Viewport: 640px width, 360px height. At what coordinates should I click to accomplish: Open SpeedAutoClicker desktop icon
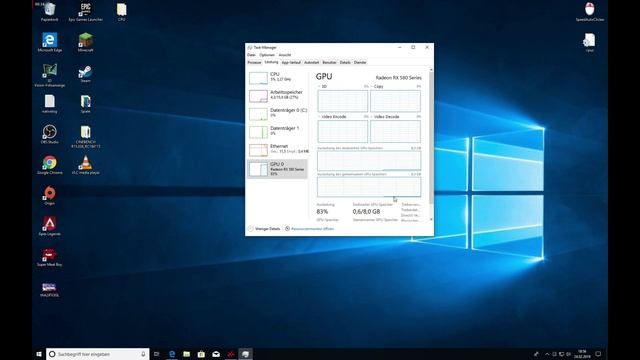pos(589,11)
